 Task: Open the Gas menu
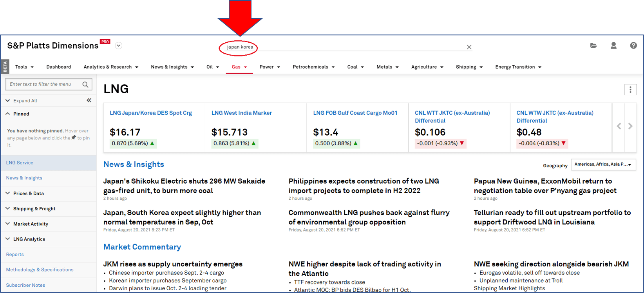(239, 67)
